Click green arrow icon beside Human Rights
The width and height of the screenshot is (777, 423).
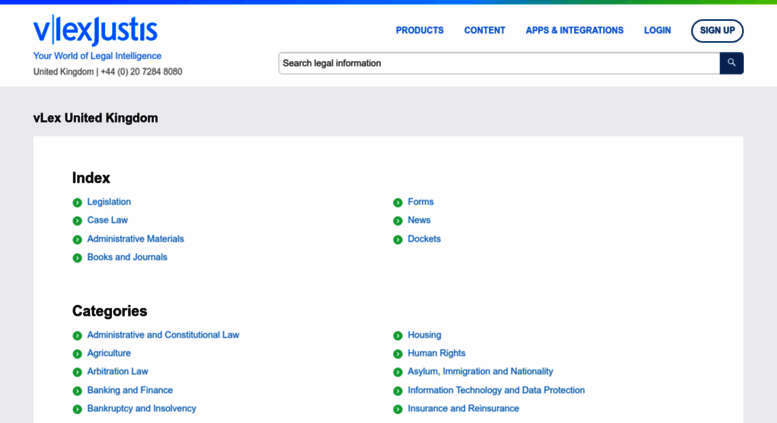[x=398, y=354]
